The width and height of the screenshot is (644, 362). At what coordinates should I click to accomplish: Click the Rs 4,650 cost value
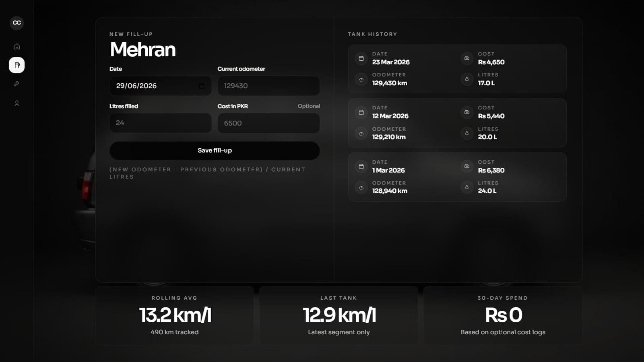tap(491, 62)
